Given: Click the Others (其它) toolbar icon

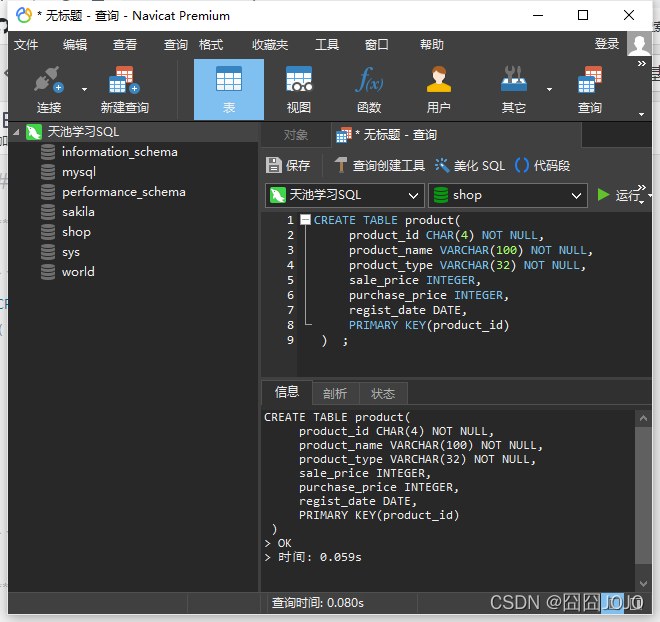Looking at the screenshot, I should click(514, 89).
